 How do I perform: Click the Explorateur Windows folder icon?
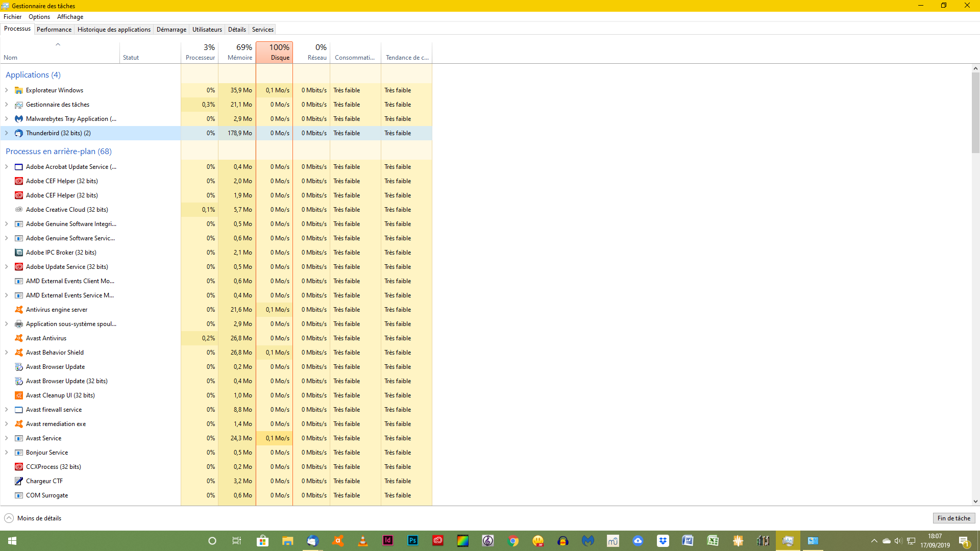[x=19, y=90]
